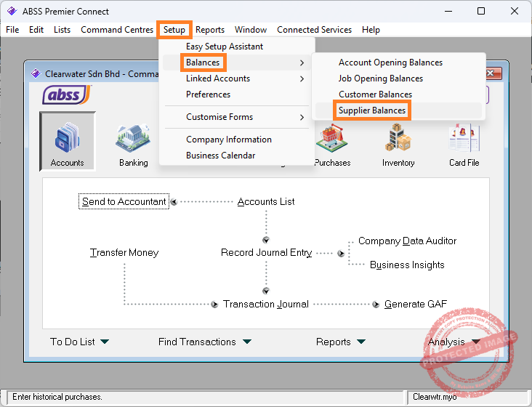This screenshot has width=532, height=407.
Task: Open the Analysis dropdown arrow
Action: 476,342
